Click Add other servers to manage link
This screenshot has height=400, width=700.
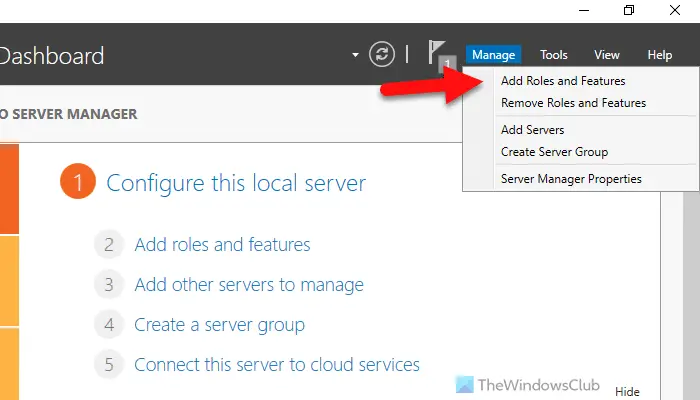pos(249,285)
